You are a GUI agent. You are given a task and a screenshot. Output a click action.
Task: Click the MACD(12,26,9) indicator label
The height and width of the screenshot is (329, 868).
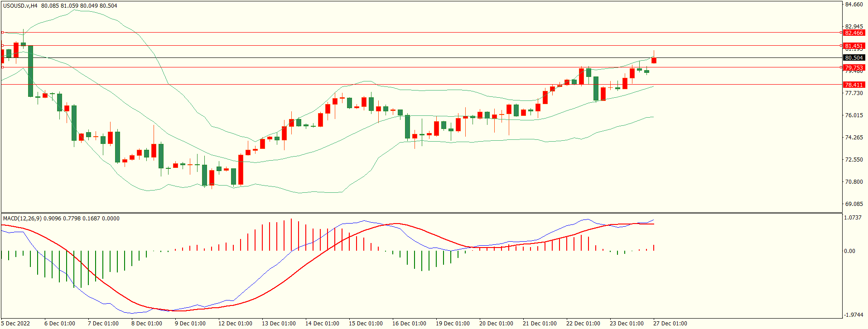(x=22, y=219)
